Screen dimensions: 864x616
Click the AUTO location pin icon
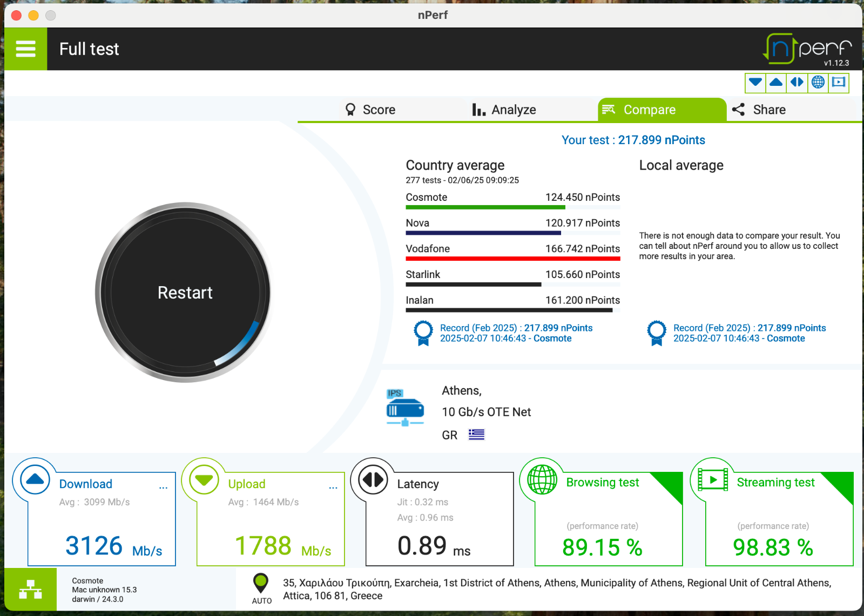click(x=261, y=583)
